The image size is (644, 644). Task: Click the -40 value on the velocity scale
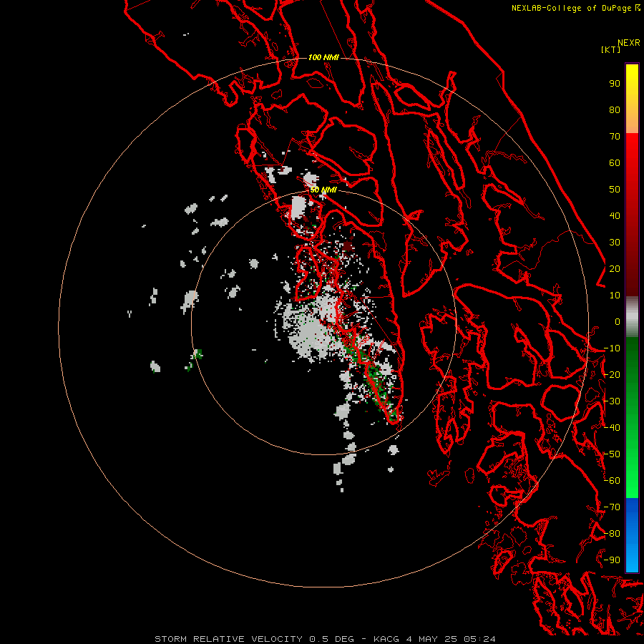pos(612,428)
